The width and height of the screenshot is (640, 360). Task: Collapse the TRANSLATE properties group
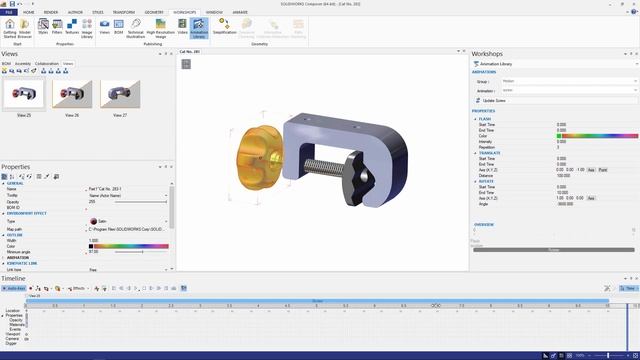click(x=476, y=153)
